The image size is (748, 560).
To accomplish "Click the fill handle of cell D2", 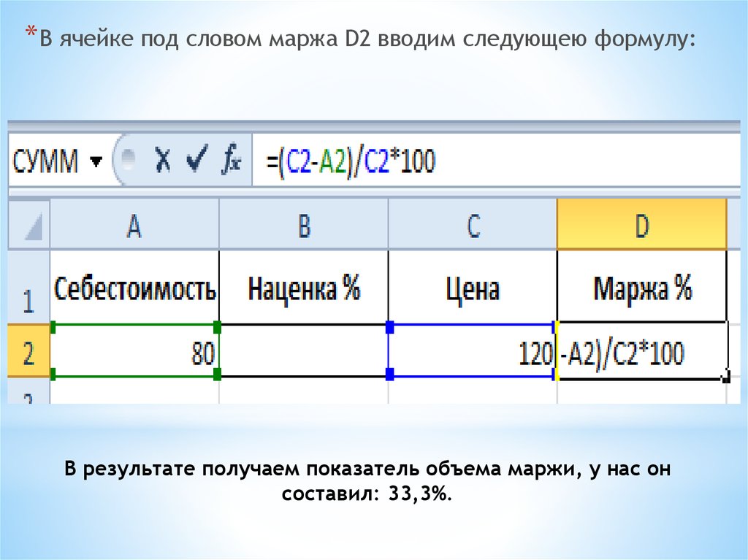I will coord(727,379).
